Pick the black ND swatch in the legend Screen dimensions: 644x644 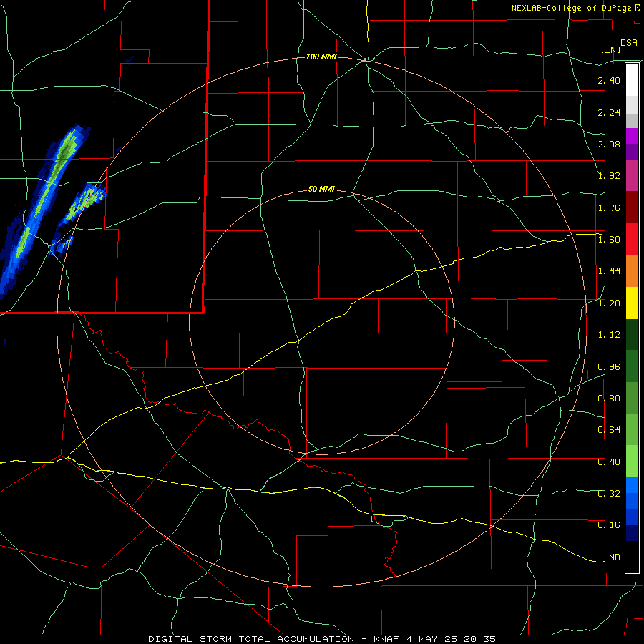(x=633, y=557)
